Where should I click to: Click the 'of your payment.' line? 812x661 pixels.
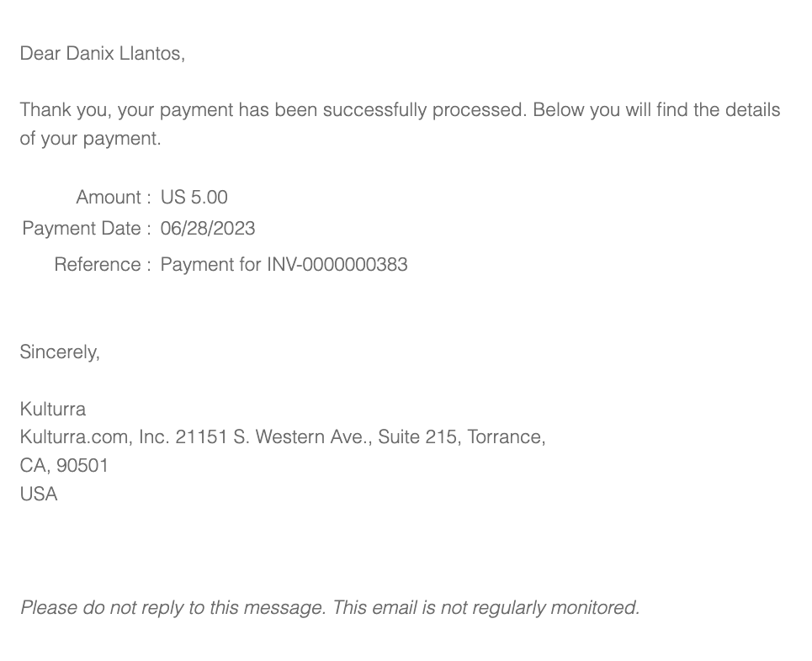point(90,139)
